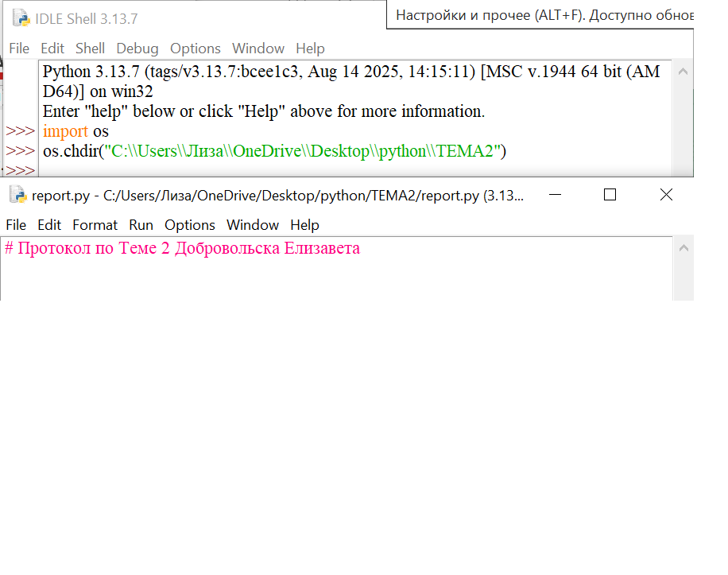Maximize the report.py editor window
This screenshot has height=575, width=728.
click(610, 195)
